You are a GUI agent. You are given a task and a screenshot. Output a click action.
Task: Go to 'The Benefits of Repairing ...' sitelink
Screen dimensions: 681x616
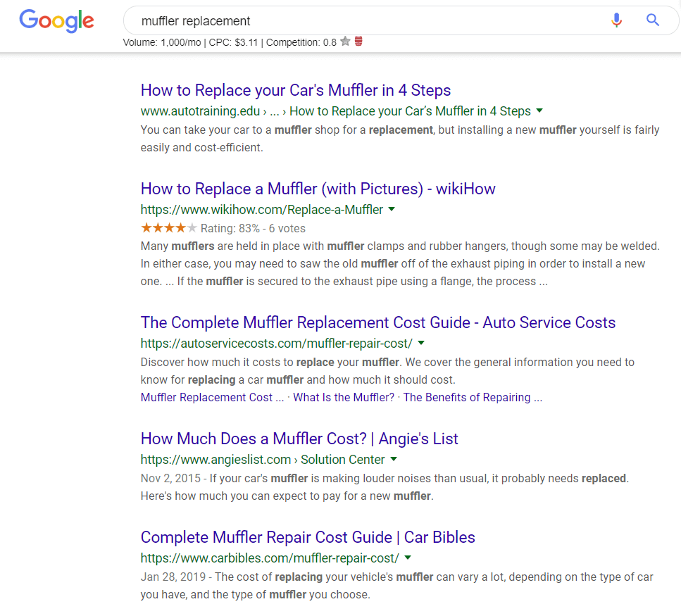pyautogui.click(x=473, y=397)
